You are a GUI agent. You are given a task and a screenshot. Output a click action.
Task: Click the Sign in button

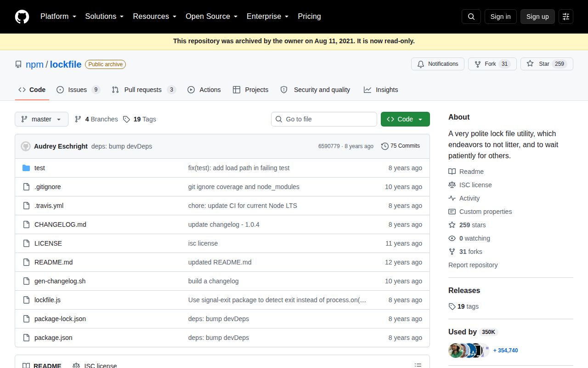[500, 17]
